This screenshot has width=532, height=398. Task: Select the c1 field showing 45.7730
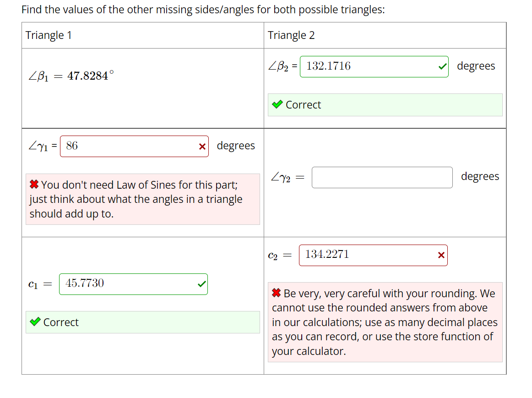coord(133,284)
